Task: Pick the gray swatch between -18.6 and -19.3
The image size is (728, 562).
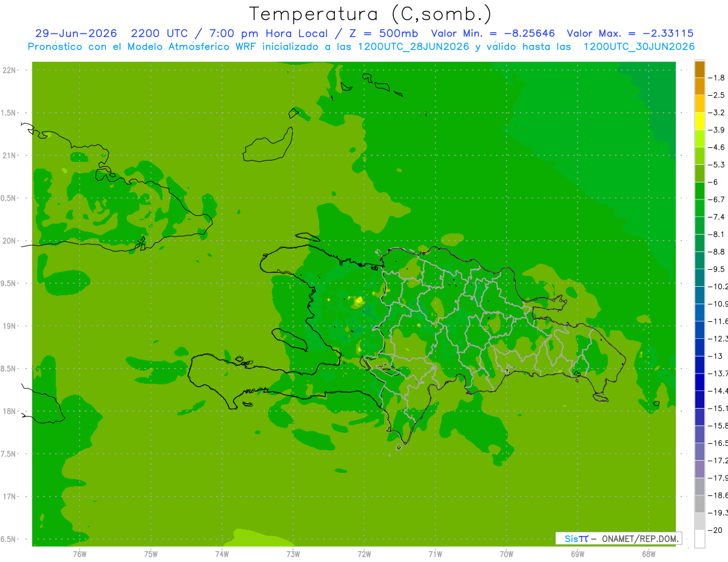Action: tap(699, 504)
